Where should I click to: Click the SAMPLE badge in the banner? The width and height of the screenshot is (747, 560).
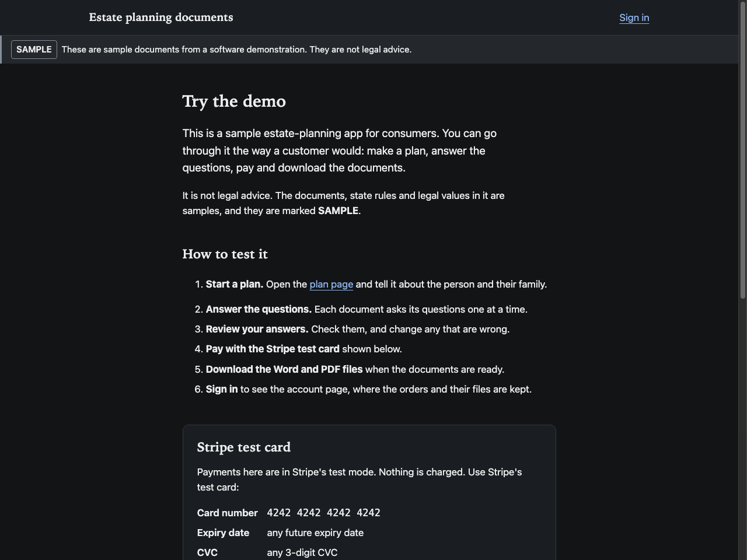[34, 50]
